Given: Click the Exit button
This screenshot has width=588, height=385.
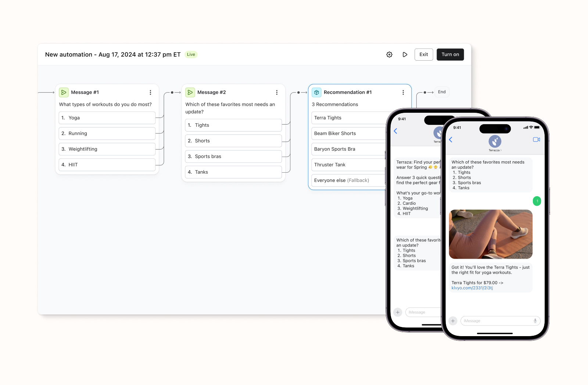Looking at the screenshot, I should click(x=423, y=54).
